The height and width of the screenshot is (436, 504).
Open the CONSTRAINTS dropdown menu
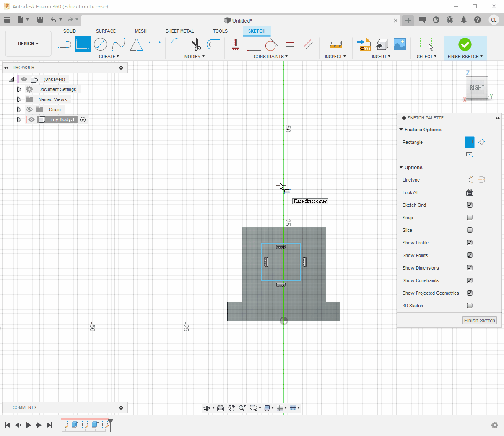tap(270, 57)
